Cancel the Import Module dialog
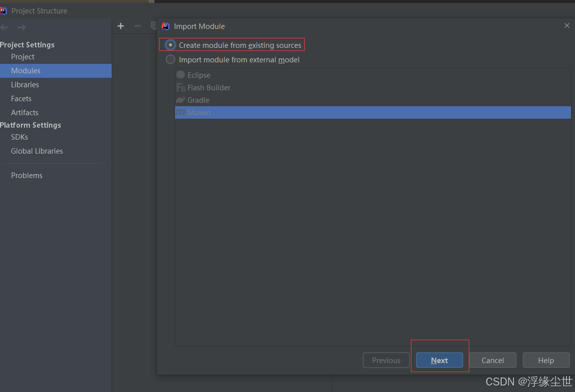The width and height of the screenshot is (575, 392). (493, 360)
